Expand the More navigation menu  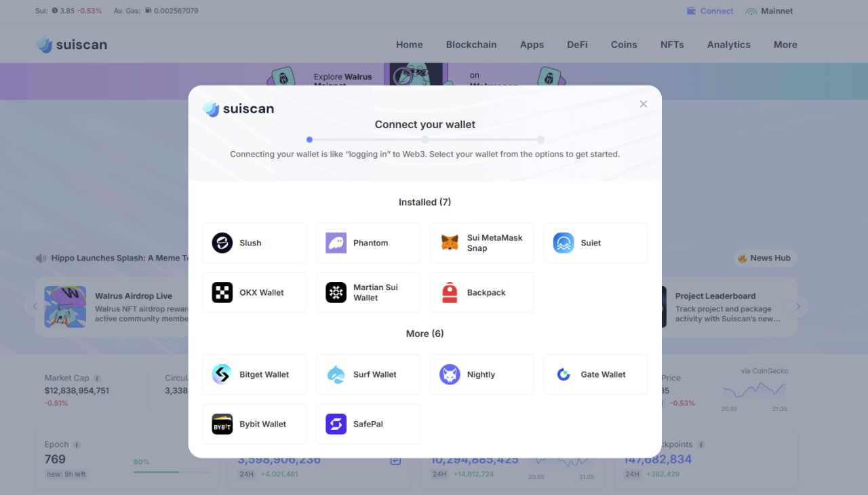point(785,45)
